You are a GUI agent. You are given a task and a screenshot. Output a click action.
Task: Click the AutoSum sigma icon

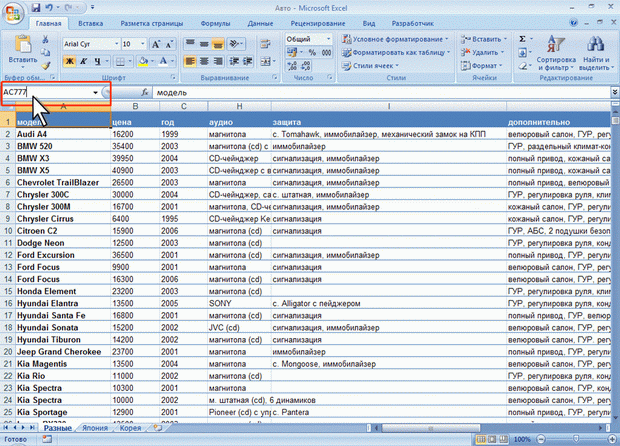click(x=522, y=39)
